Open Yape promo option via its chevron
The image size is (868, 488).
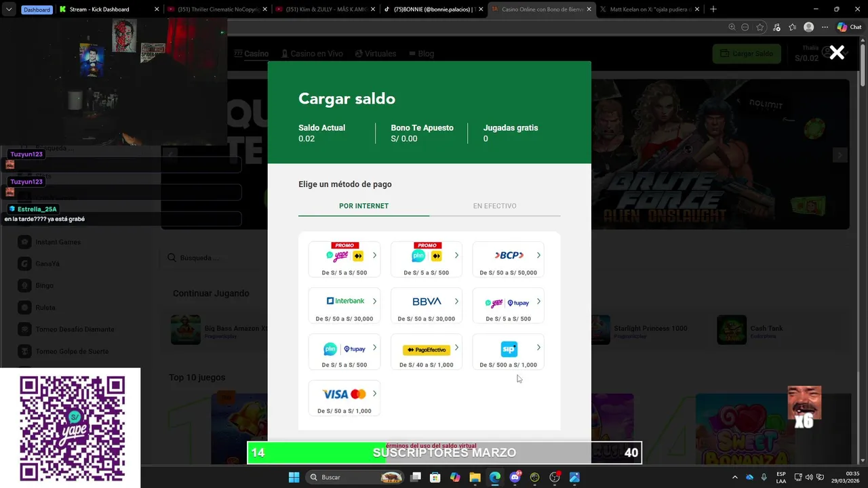click(374, 256)
